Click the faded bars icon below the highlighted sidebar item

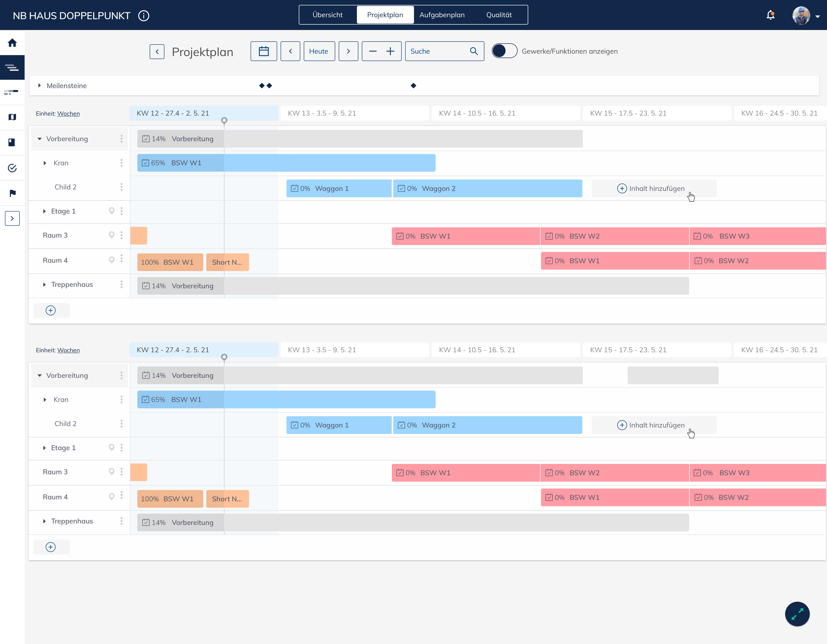point(11,92)
